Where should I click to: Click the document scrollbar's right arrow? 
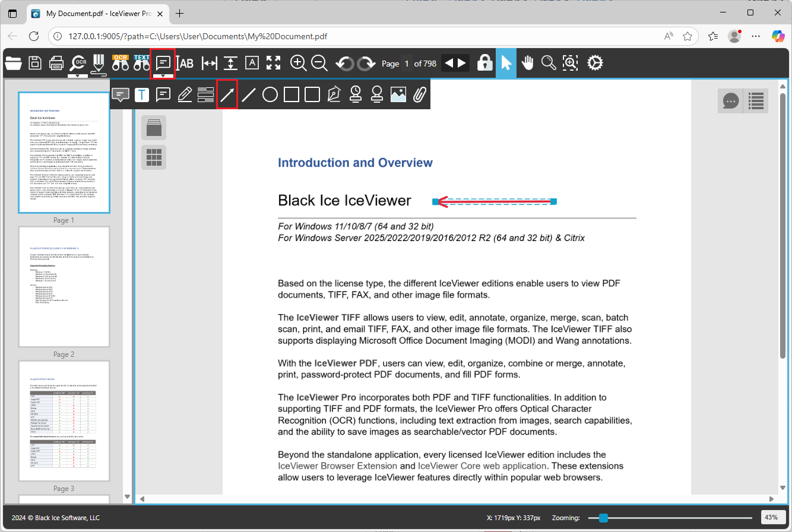pyautogui.click(x=771, y=499)
